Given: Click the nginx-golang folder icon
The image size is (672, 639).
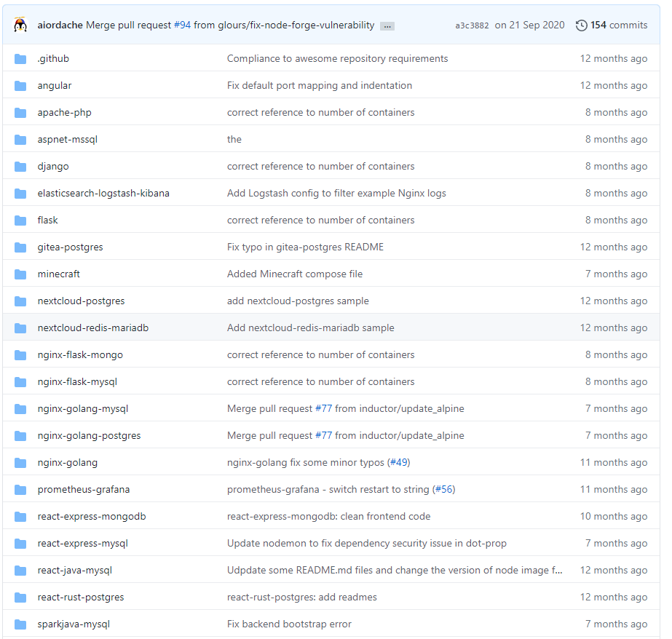Looking at the screenshot, I should (x=20, y=463).
